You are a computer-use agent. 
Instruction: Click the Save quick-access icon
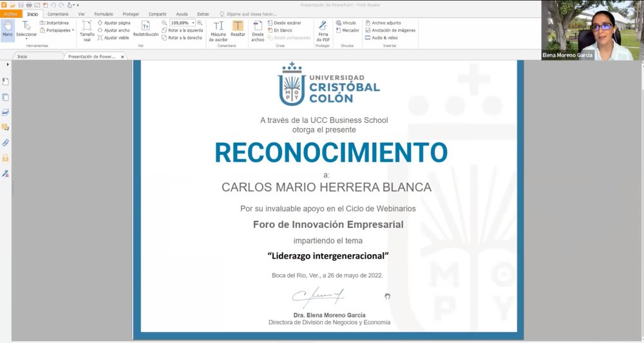(x=21, y=5)
